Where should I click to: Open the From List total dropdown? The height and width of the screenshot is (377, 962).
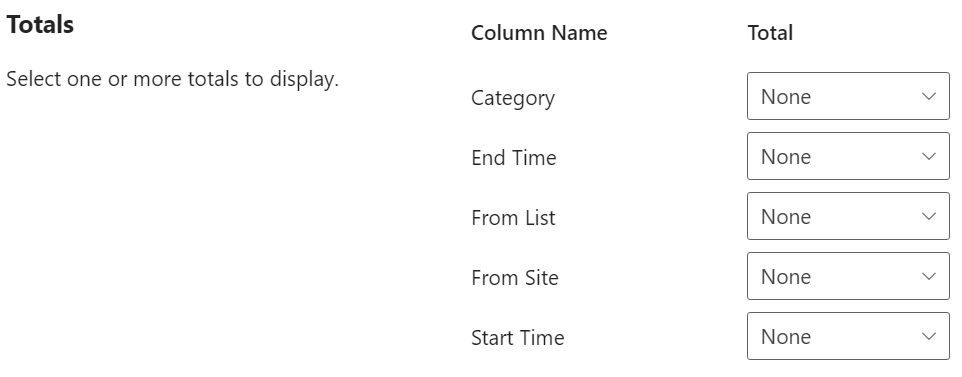[848, 216]
